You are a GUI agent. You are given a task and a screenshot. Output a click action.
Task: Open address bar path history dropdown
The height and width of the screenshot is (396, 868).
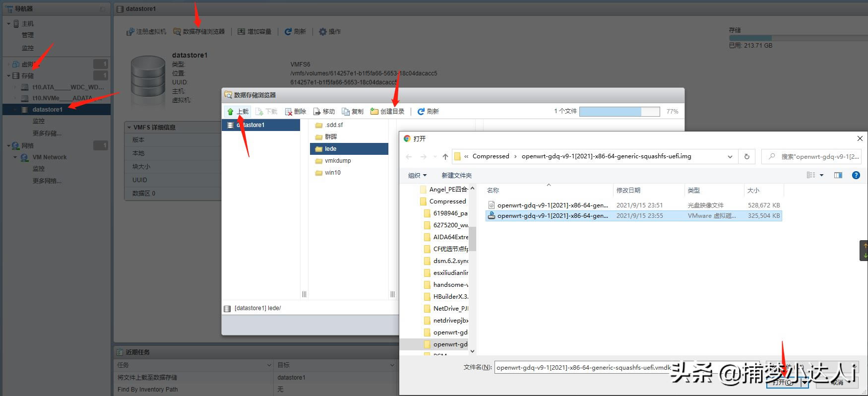click(x=730, y=157)
